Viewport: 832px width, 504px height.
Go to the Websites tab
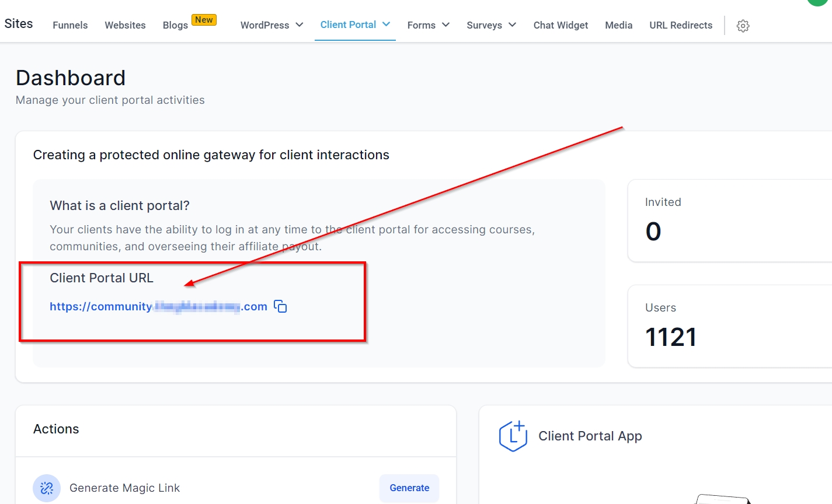tap(125, 25)
